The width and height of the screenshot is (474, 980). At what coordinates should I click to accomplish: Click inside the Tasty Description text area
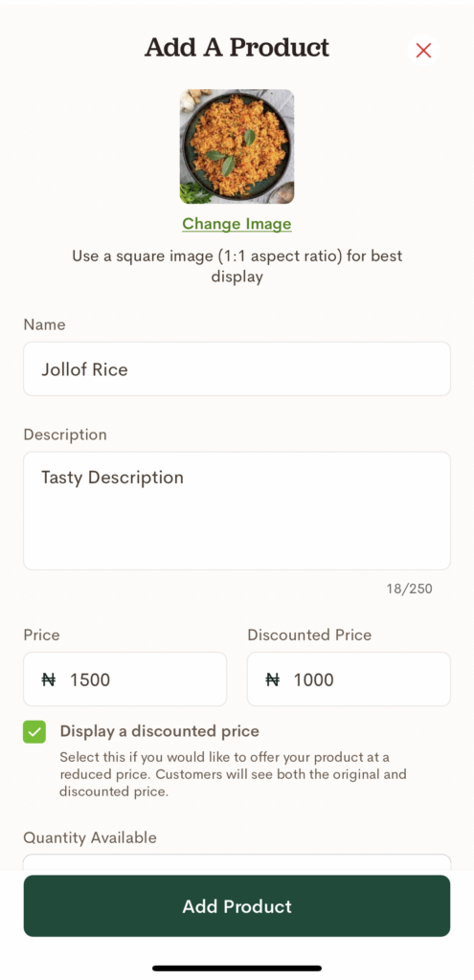tap(237, 511)
